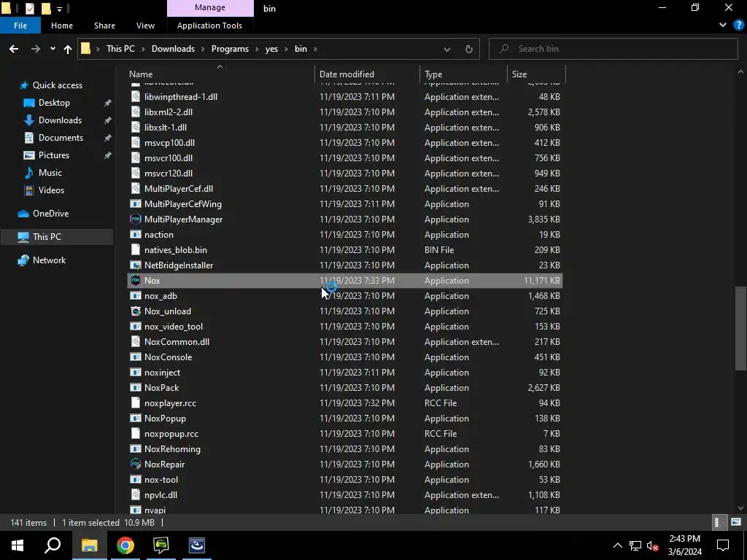Open the blue installer app on taskbar

pyautogui.click(x=197, y=545)
